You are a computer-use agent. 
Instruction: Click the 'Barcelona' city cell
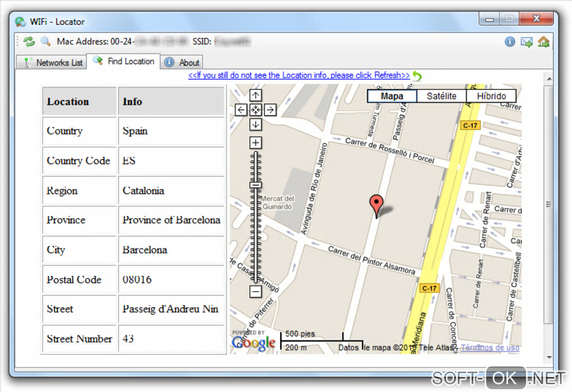click(x=171, y=250)
